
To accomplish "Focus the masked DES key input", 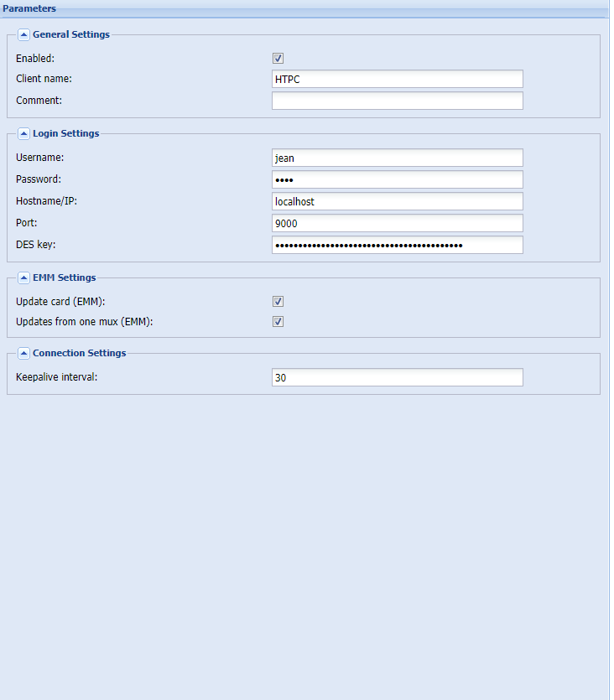I will (x=397, y=245).
